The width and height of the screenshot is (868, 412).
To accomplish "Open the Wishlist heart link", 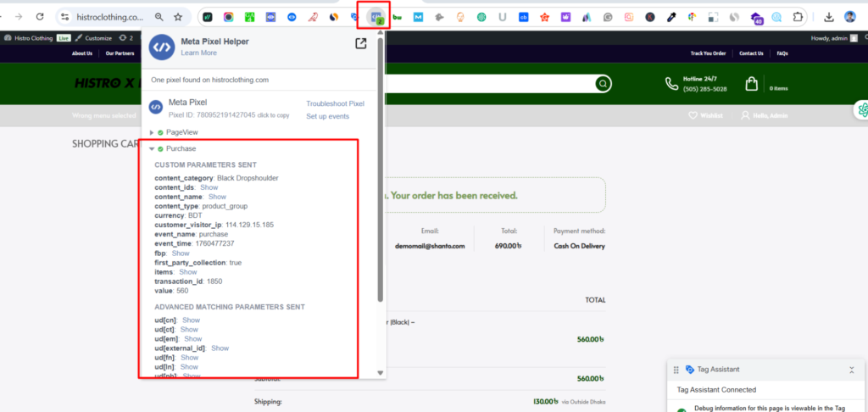I will tap(704, 115).
